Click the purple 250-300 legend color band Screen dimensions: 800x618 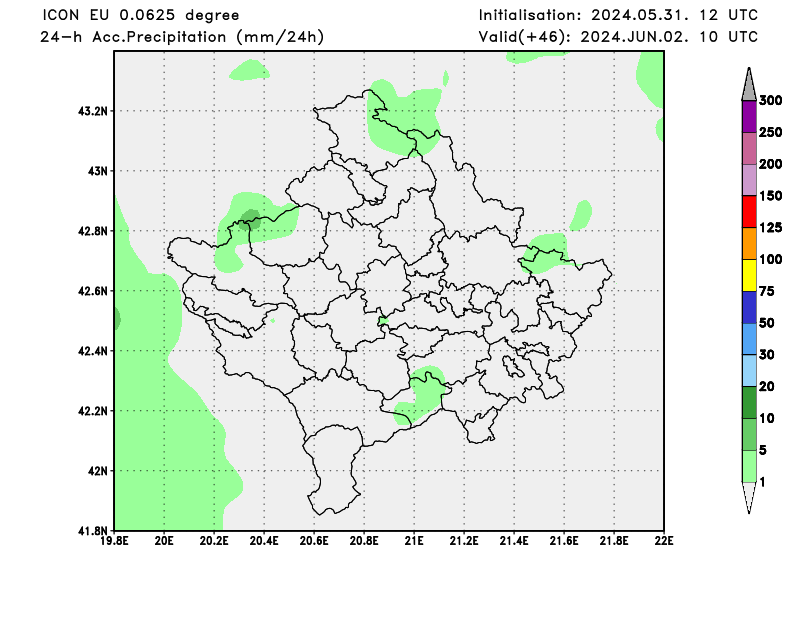[x=749, y=117]
